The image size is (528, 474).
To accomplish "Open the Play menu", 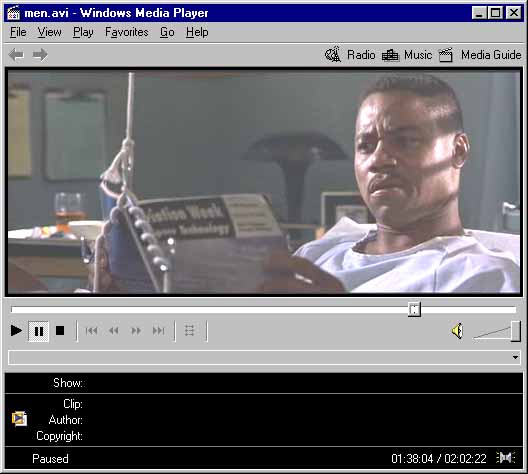I will (83, 32).
